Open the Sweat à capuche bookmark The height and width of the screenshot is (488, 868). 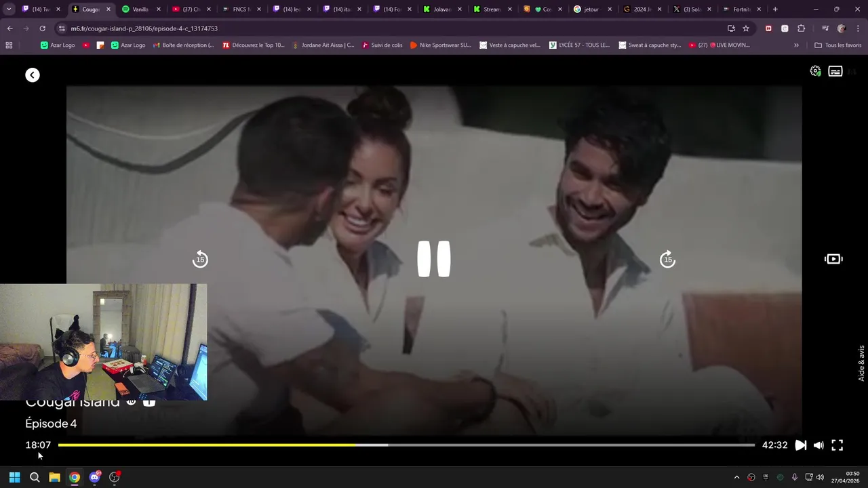pyautogui.click(x=650, y=45)
